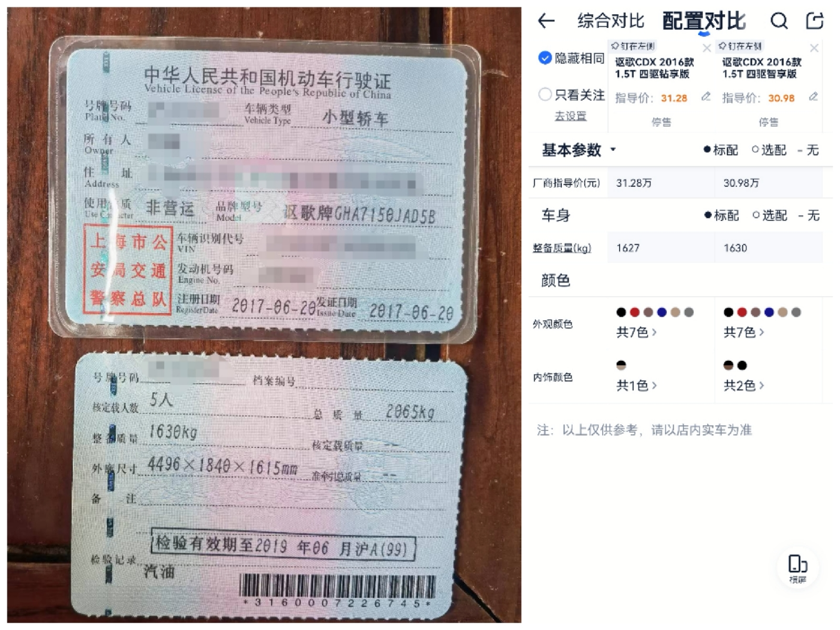
Task: Pin 四驱智享版 to left side
Action: click(740, 46)
